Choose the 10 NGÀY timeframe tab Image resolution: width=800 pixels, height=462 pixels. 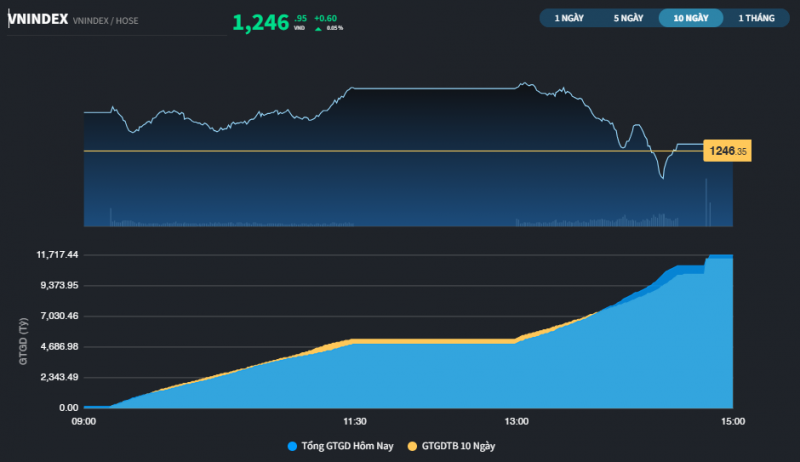(691, 18)
